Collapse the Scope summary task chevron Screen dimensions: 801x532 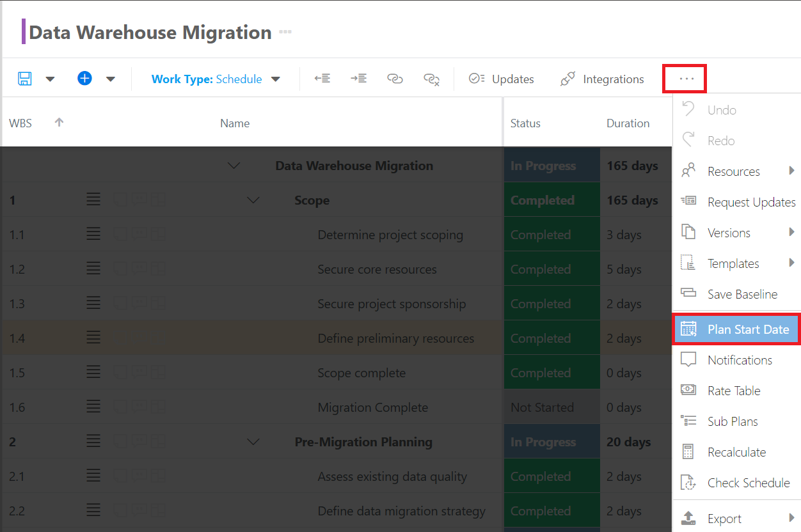(253, 200)
